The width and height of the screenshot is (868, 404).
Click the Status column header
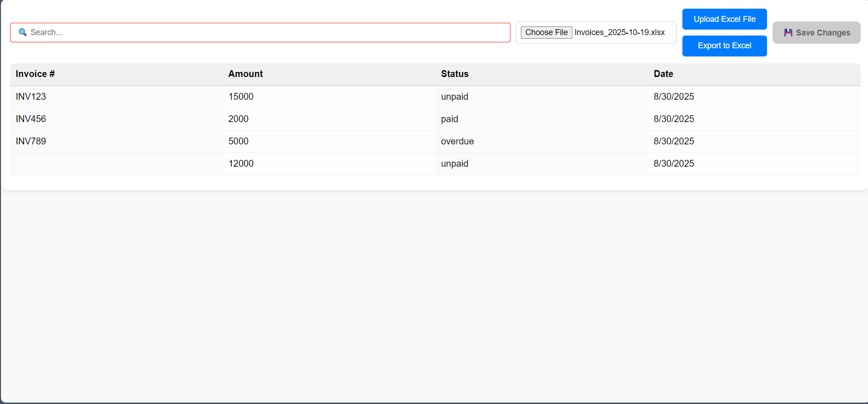tap(454, 74)
